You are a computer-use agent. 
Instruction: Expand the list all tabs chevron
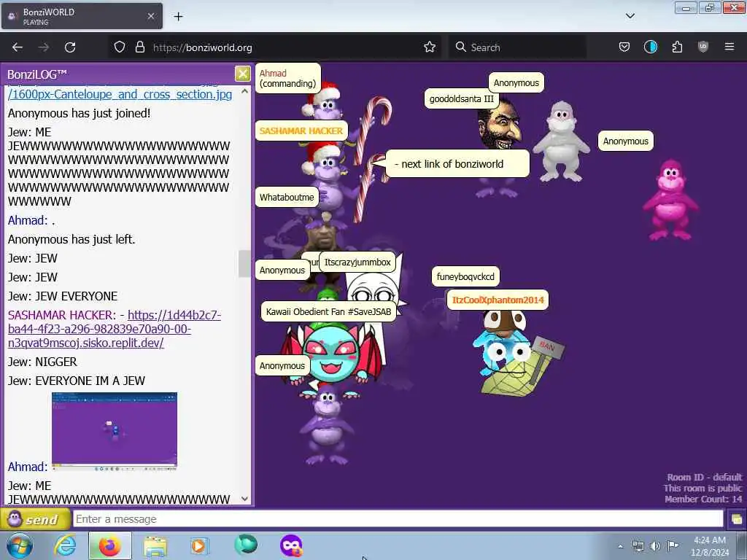pos(630,16)
